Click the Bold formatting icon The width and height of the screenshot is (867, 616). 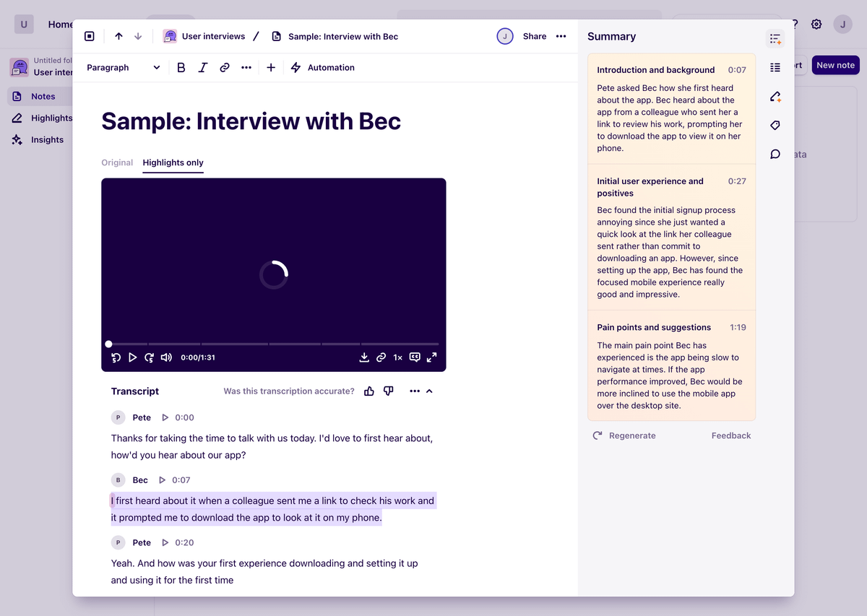click(x=181, y=68)
